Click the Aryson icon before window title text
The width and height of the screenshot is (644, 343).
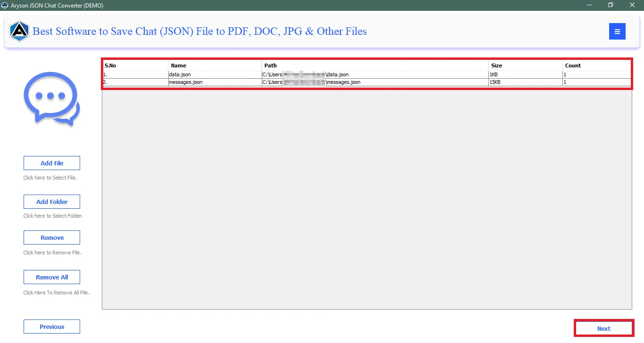pos(6,5)
